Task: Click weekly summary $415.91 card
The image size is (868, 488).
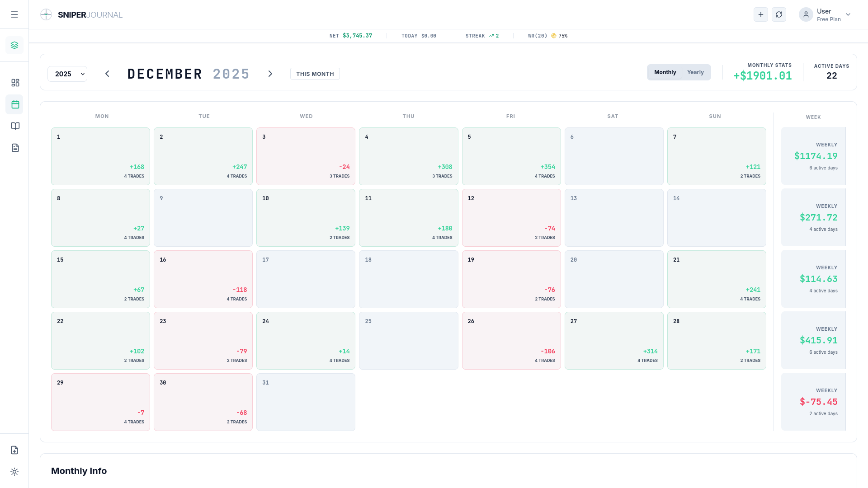Action: pos(813,340)
